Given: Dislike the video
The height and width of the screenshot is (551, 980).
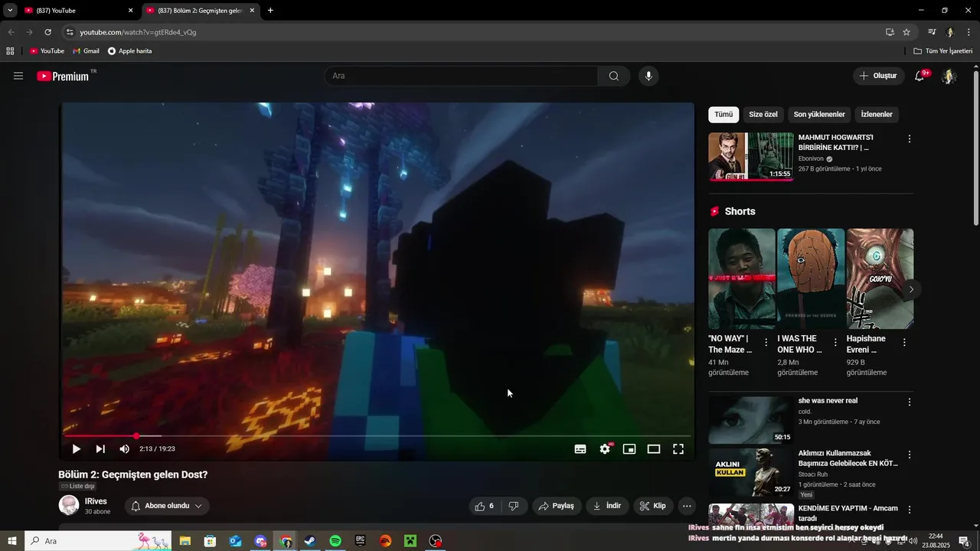Looking at the screenshot, I should point(514,506).
